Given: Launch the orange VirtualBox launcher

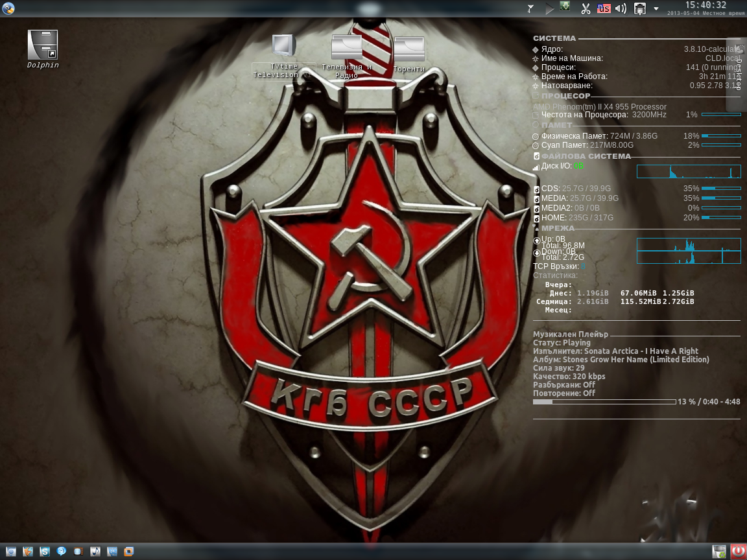Looking at the screenshot, I should pos(128,552).
